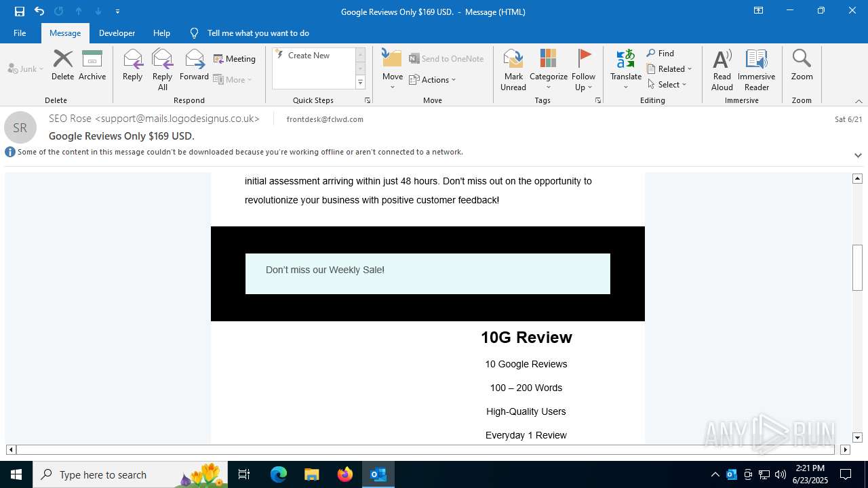This screenshot has height=488, width=868.
Task: Save the message with the floppy disk icon
Action: (x=20, y=11)
